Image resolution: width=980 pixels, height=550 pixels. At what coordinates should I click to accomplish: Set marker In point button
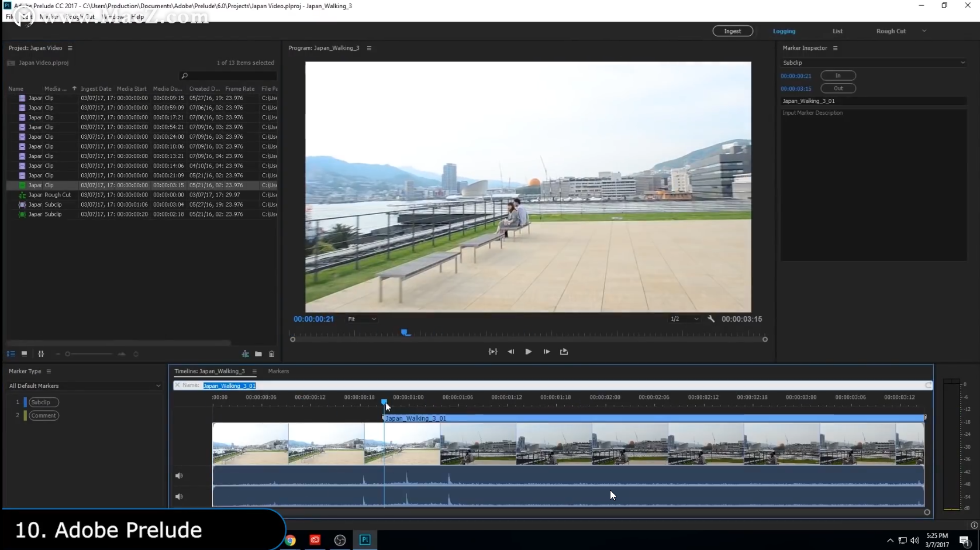(x=838, y=75)
